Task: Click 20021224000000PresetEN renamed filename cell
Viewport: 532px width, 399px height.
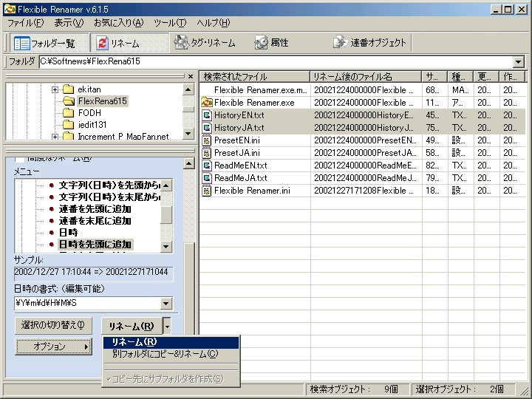Action: [366, 140]
